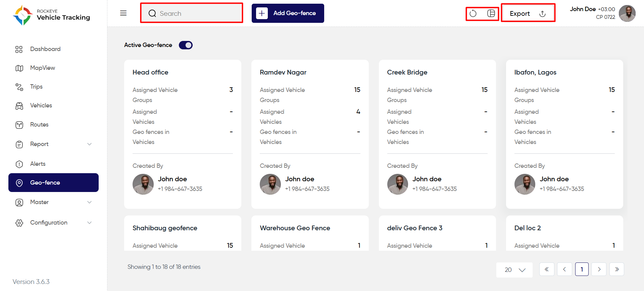Open the Warehouse Geo Fence card title
The width and height of the screenshot is (644, 291).
(x=295, y=228)
